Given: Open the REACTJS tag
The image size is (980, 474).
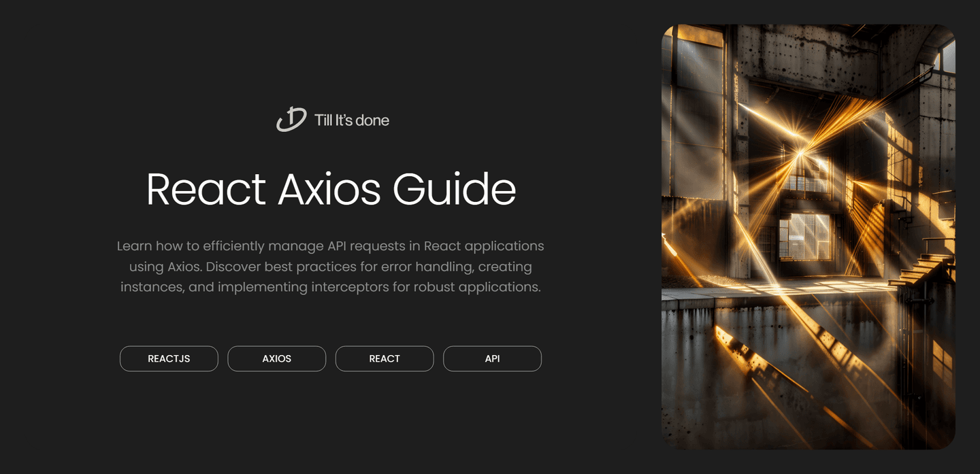Looking at the screenshot, I should click(x=169, y=358).
